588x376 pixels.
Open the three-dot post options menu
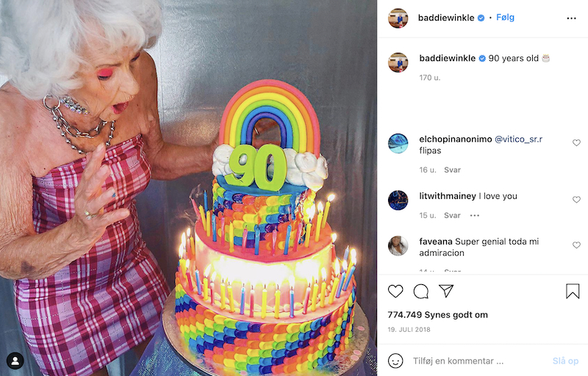point(571,18)
